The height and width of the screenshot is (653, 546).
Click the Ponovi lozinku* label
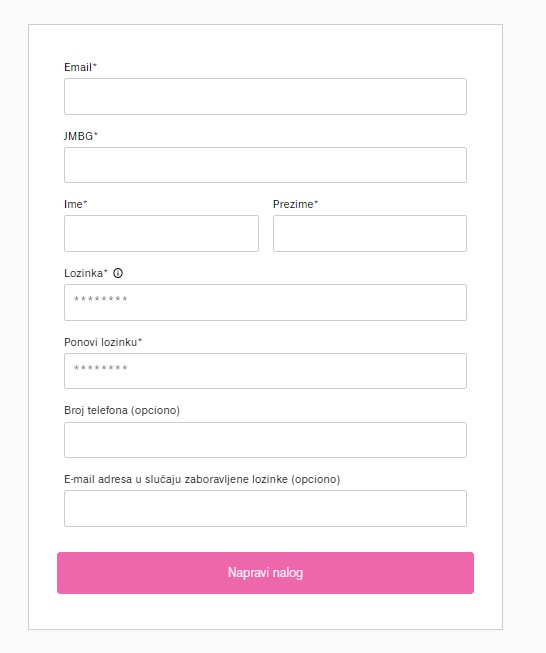pos(103,342)
